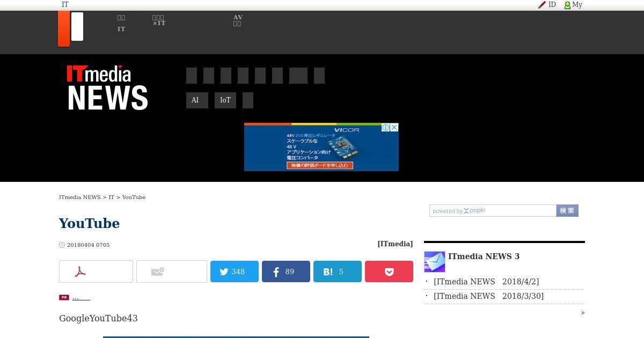The image size is (644, 338).
Task: Click the search submit button
Action: pyautogui.click(x=567, y=211)
